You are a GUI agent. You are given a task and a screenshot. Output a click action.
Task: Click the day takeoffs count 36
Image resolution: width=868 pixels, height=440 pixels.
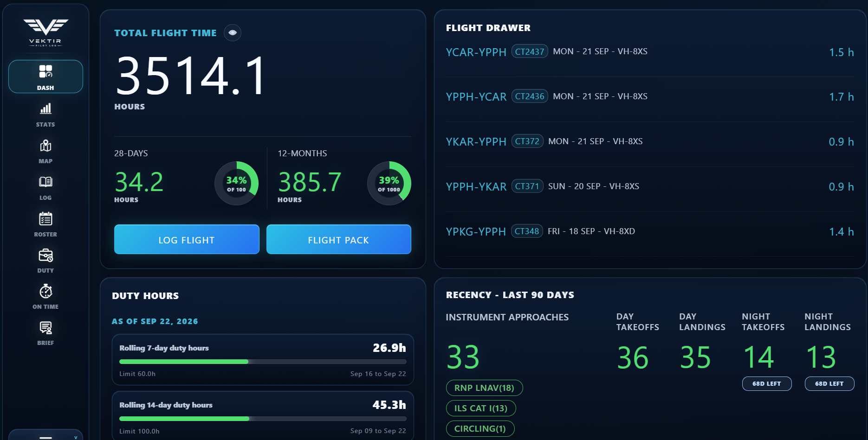pyautogui.click(x=633, y=357)
